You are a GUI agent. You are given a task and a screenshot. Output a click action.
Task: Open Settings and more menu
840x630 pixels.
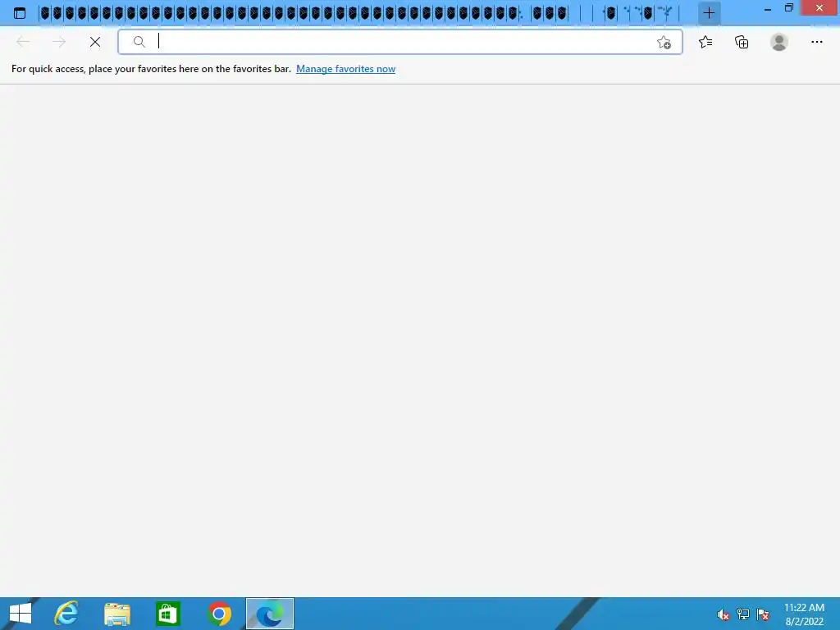(x=816, y=42)
